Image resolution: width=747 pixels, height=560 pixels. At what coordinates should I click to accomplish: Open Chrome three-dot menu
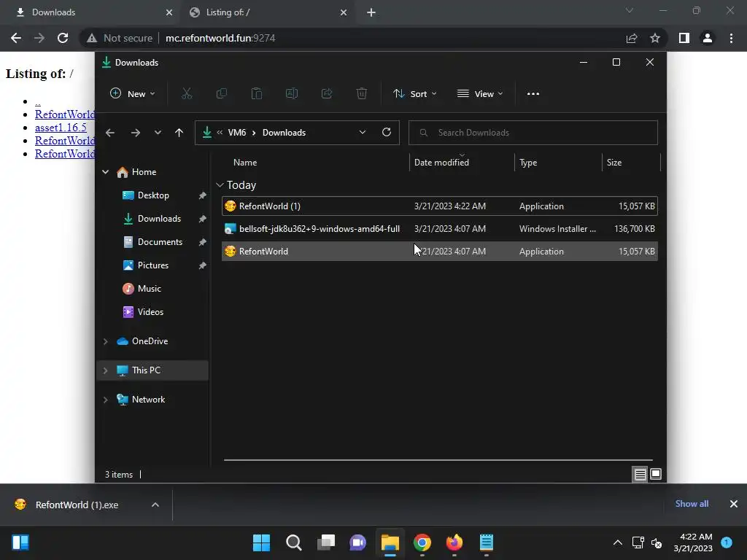731,38
